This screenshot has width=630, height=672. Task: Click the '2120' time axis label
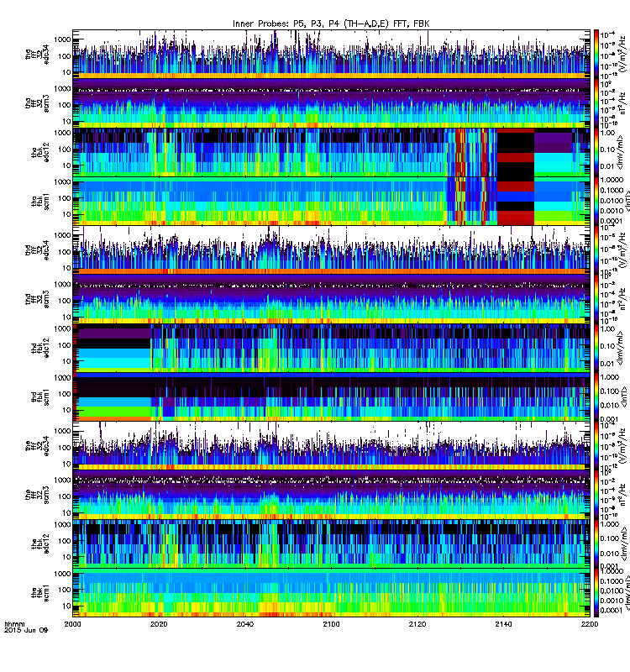point(417,624)
